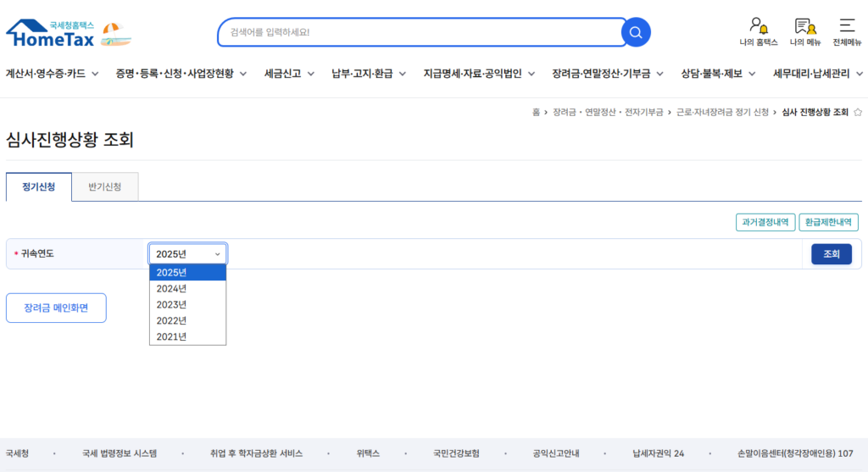Screen dimensions: 868x472
Task: Add page to favorites star icon
Action: coord(858,113)
